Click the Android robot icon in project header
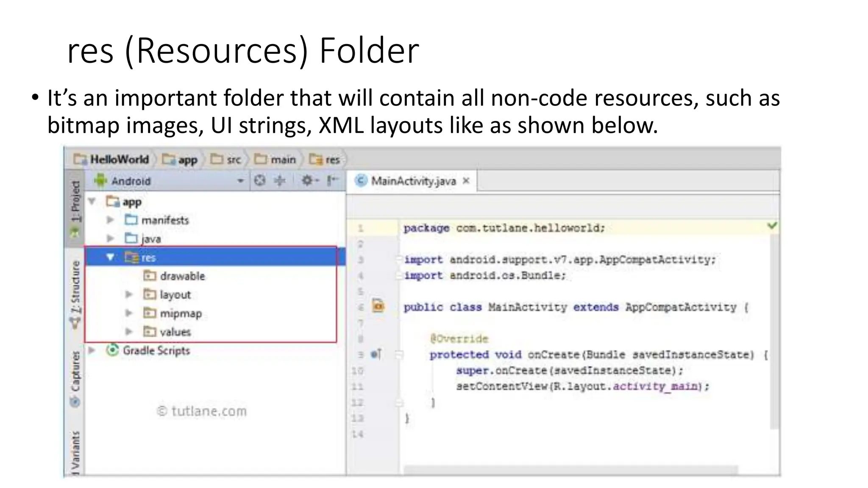The width and height of the screenshot is (868, 488). pos(100,181)
